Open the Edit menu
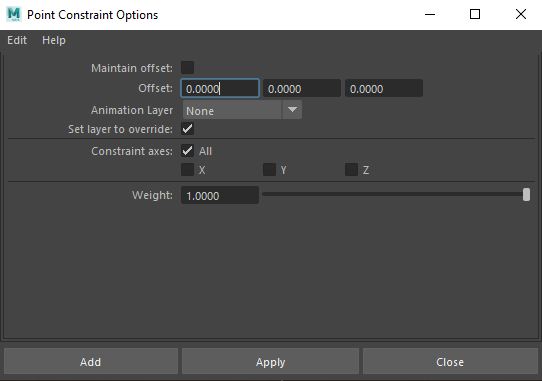This screenshot has width=542, height=381. pos(17,40)
